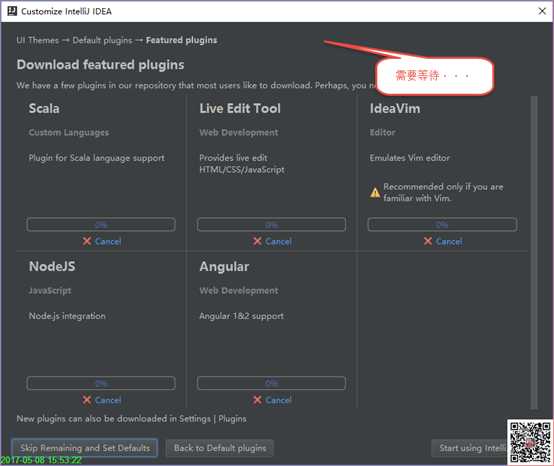The width and height of the screenshot is (554, 466).
Task: Click the red X icon under Live Edit Tool
Action: pyautogui.click(x=258, y=241)
